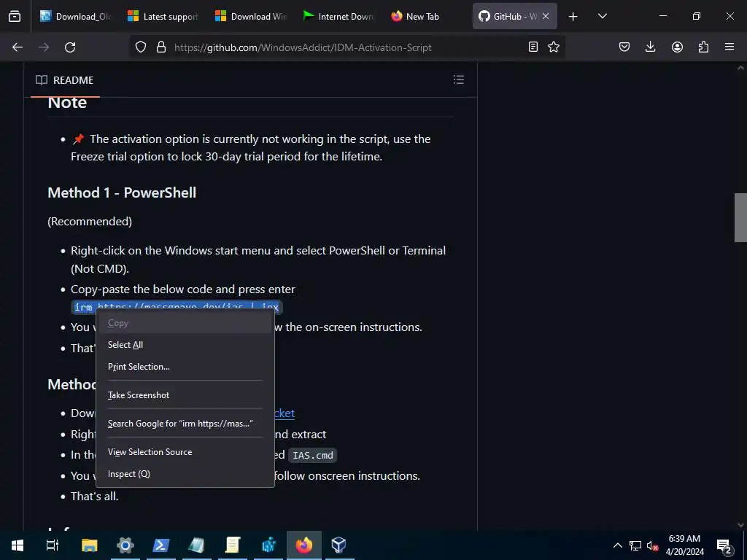This screenshot has width=747, height=560.
Task: Bookmark this page with the star icon
Action: click(x=554, y=47)
